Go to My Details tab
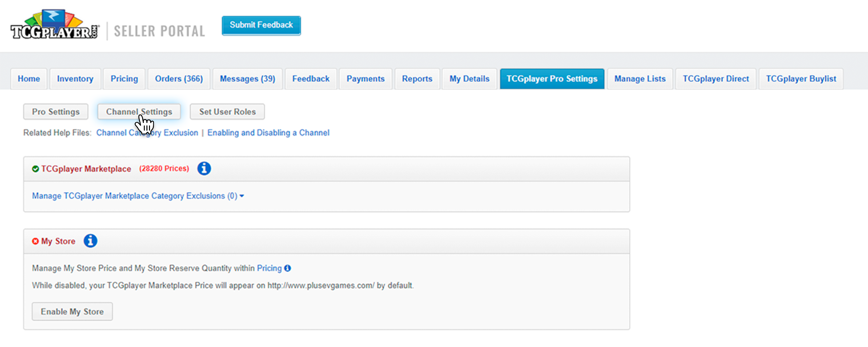Viewport: 868px width, 347px height. pyautogui.click(x=469, y=79)
